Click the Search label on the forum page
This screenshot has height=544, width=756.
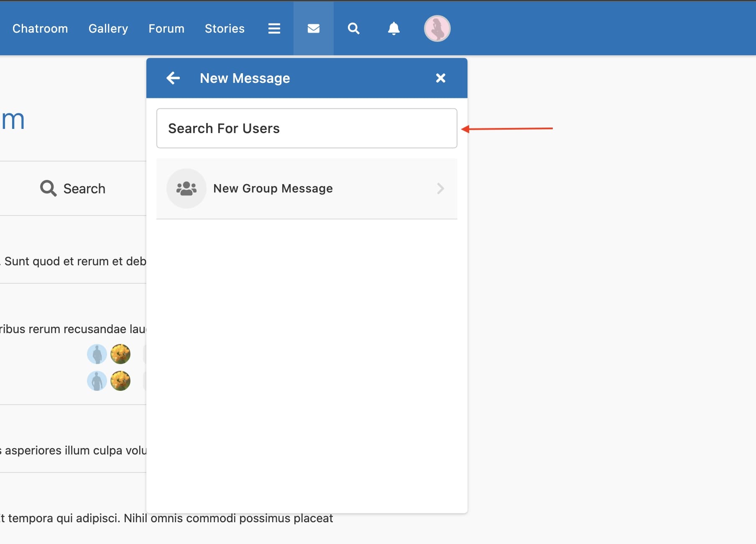[84, 189]
